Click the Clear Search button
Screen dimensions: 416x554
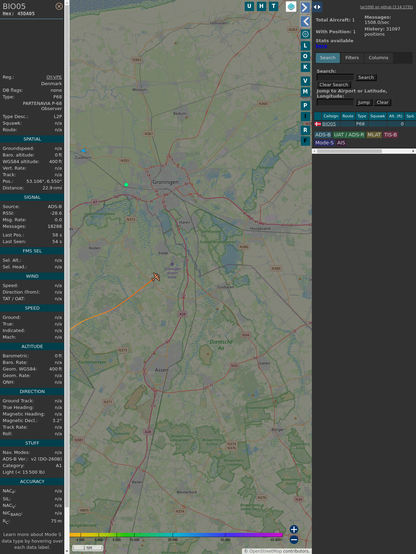[x=334, y=85]
